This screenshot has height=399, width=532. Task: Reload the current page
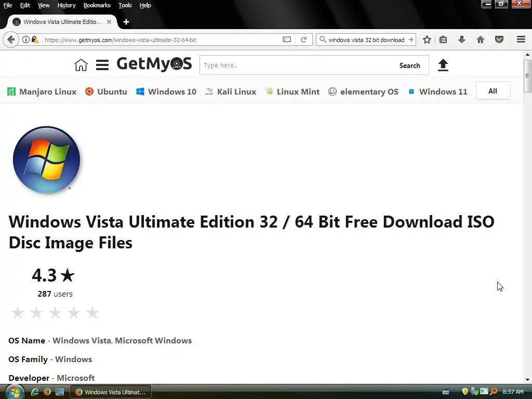pyautogui.click(x=303, y=39)
